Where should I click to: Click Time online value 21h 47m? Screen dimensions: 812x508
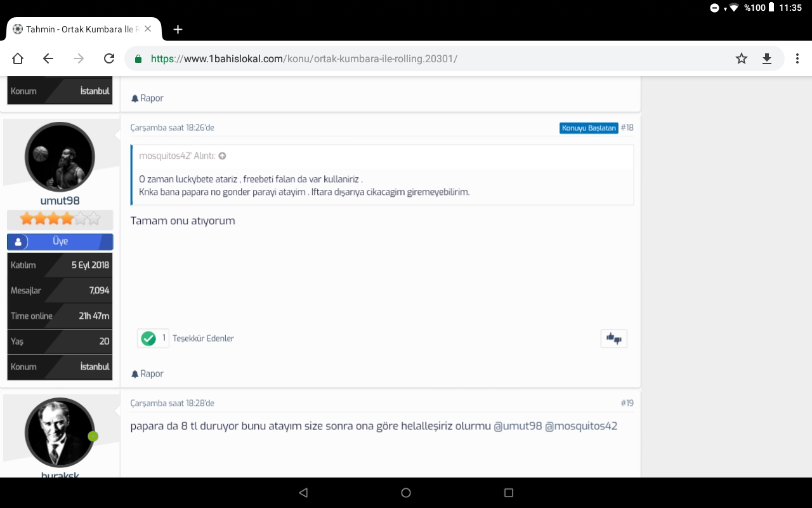[94, 316]
